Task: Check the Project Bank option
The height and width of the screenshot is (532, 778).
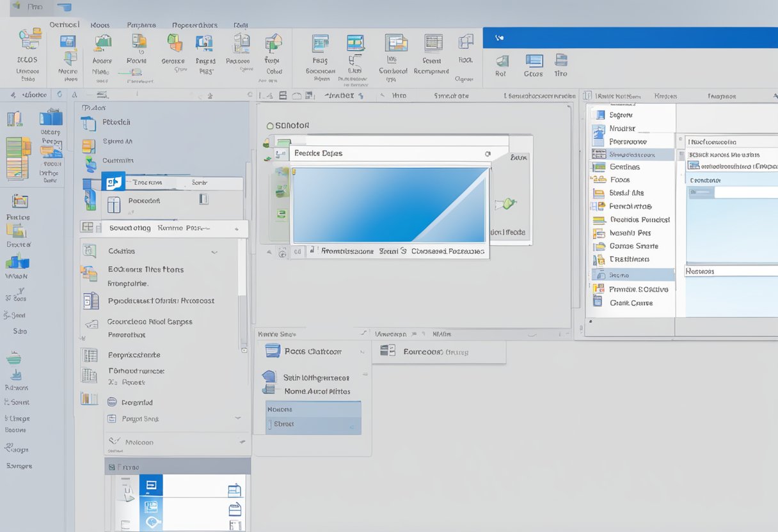Action: [x=139, y=419]
